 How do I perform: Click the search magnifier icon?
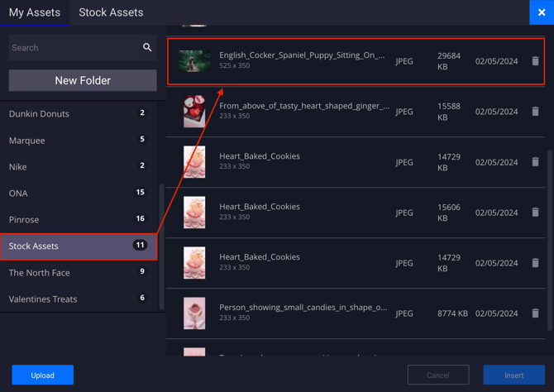click(x=147, y=48)
